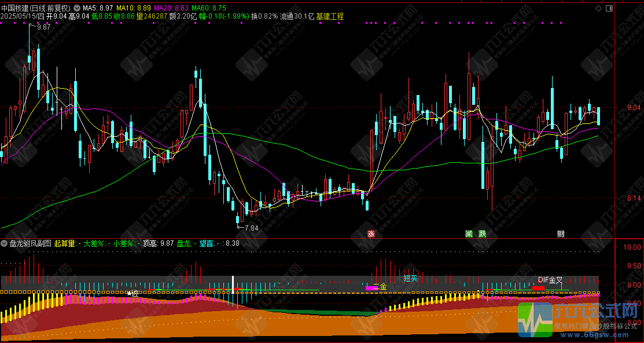Expand the 盘龙驸凤副图 indicator dropdown
644x343 pixels.
(x=4, y=244)
